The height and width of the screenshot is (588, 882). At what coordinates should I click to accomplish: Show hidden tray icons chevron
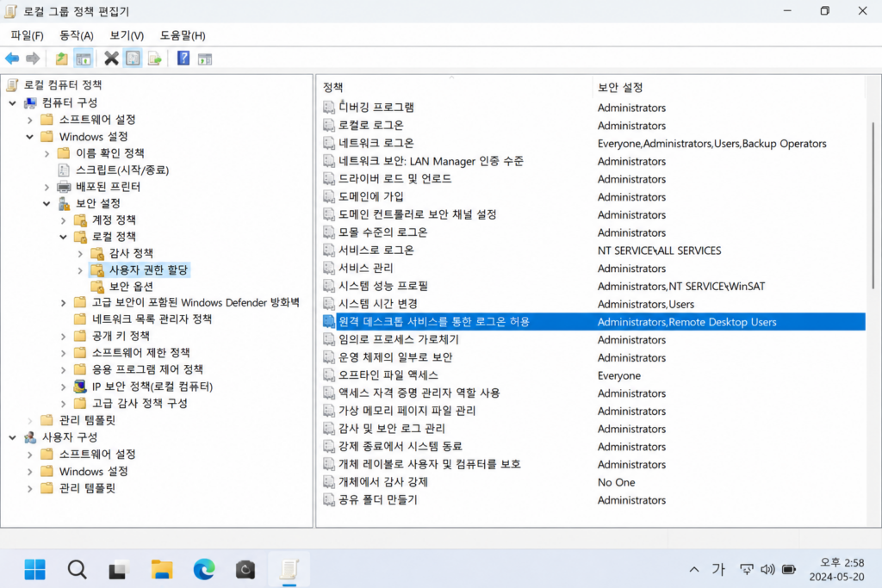(695, 569)
